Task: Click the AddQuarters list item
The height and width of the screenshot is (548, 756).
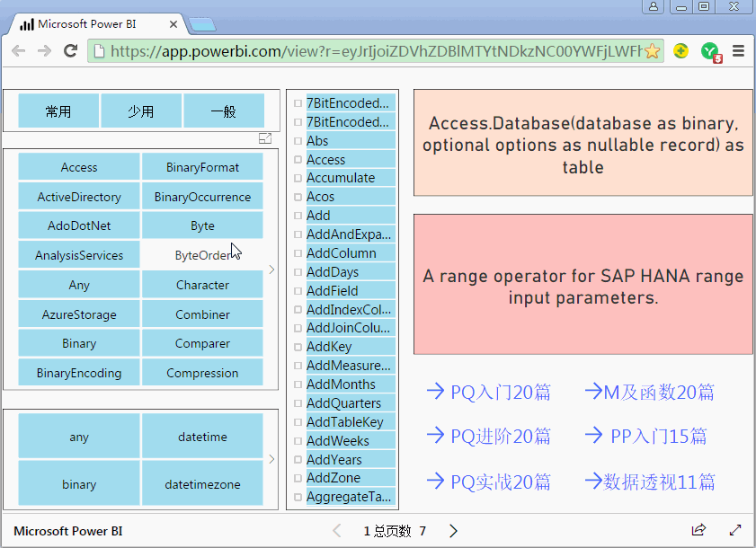Action: 351,403
